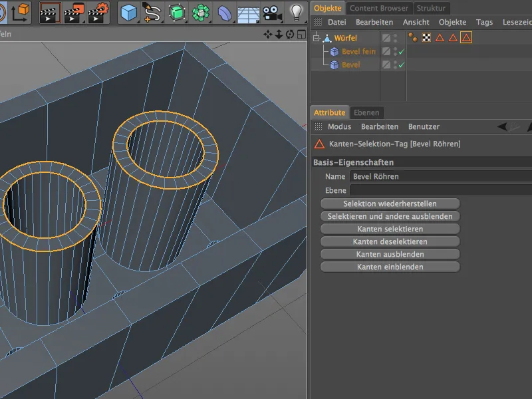Click Render to Picture Viewer icon

(x=74, y=13)
